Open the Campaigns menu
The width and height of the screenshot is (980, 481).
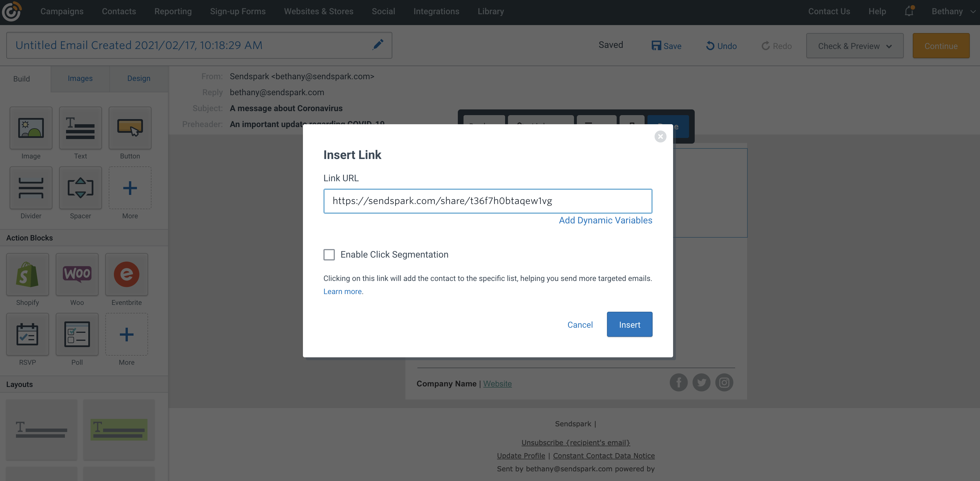tap(61, 11)
